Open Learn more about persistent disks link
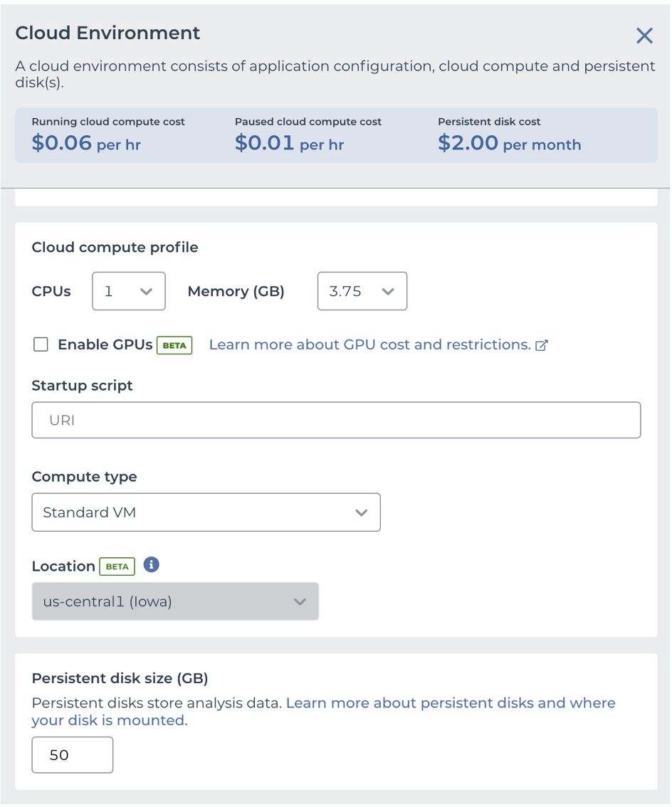Image resolution: width=672 pixels, height=807 pixels. [x=450, y=703]
